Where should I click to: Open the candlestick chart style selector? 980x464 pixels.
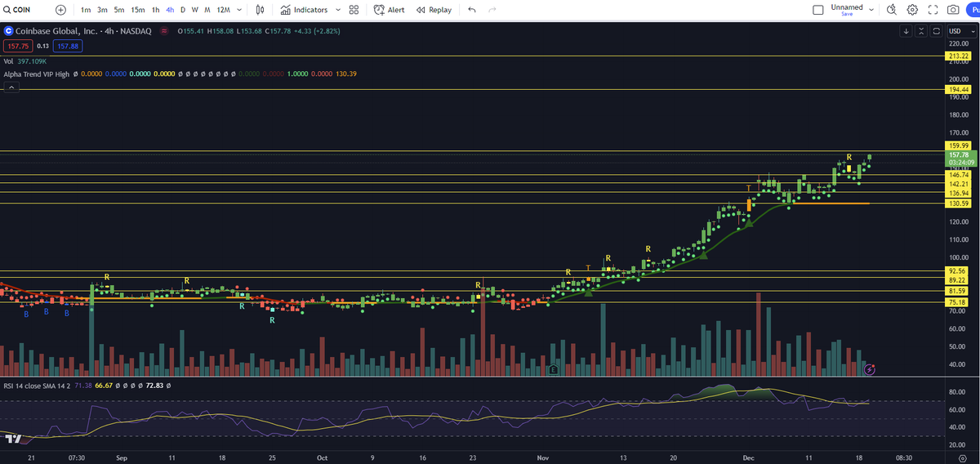click(261, 10)
